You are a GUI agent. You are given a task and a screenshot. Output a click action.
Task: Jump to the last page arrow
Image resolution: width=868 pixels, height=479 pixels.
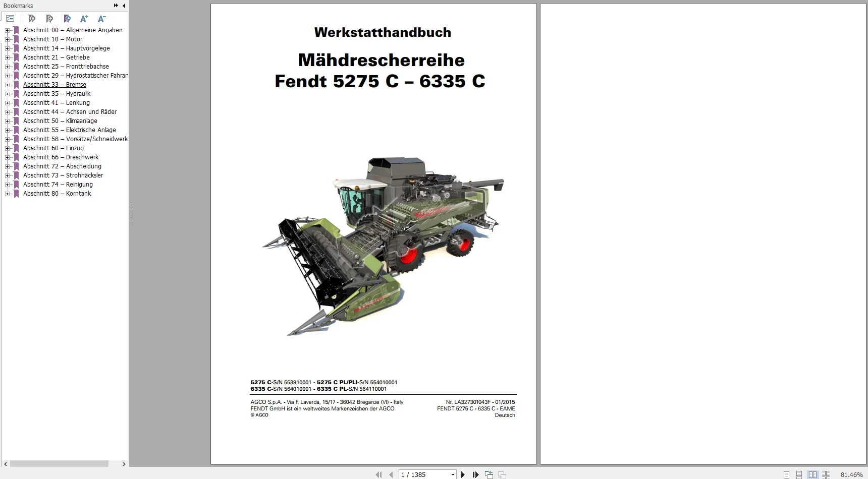coord(475,474)
